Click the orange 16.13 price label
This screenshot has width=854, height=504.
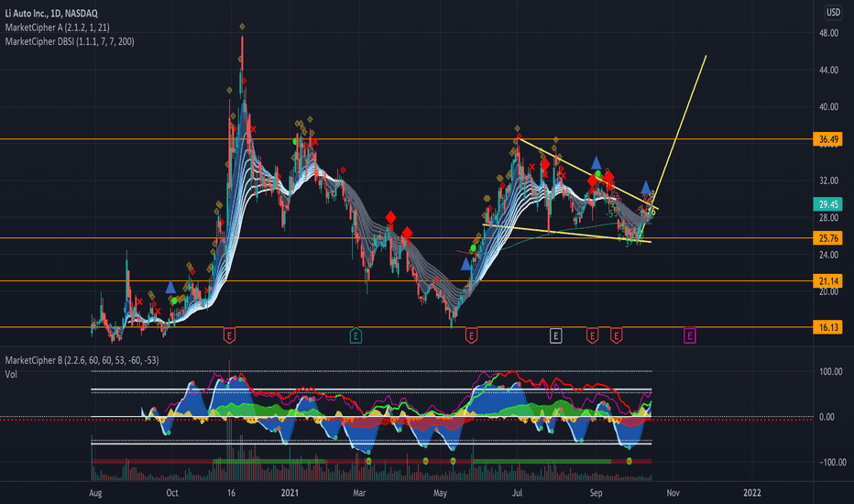click(827, 327)
